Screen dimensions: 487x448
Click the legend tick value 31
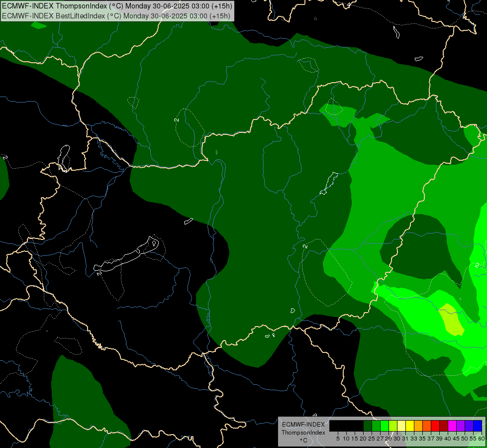click(x=405, y=439)
